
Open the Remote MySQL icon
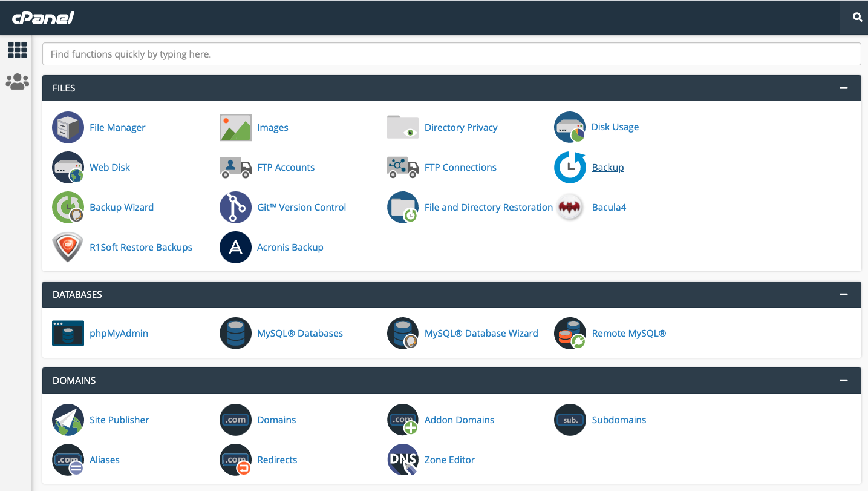[x=570, y=333]
